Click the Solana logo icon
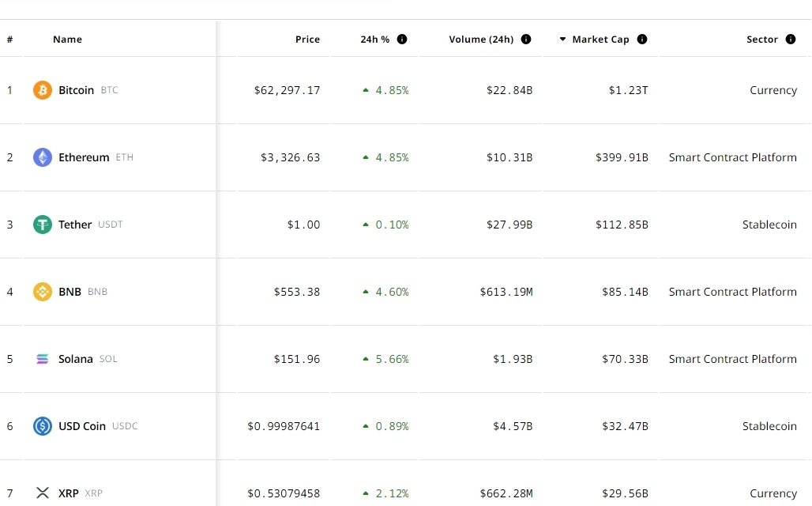812x506 pixels. coord(42,359)
